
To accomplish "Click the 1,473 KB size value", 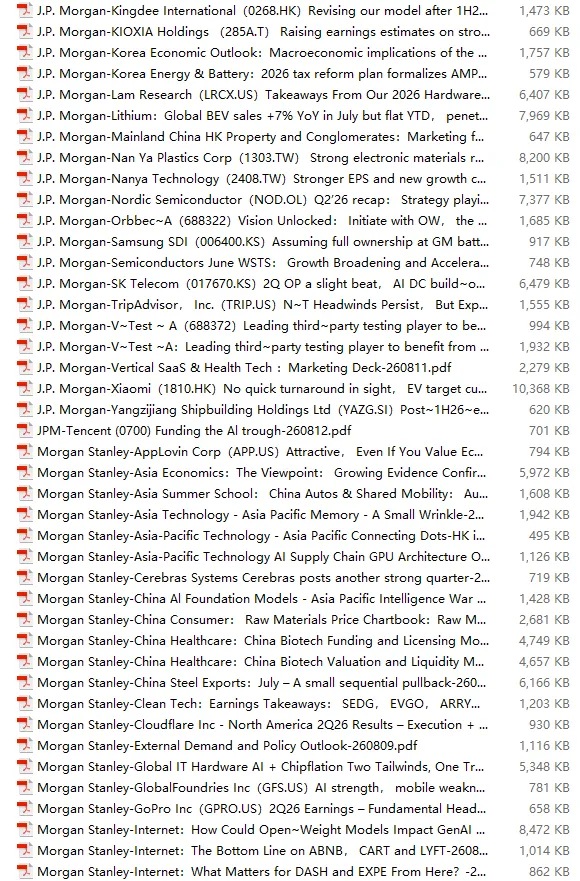I will click(x=544, y=11).
